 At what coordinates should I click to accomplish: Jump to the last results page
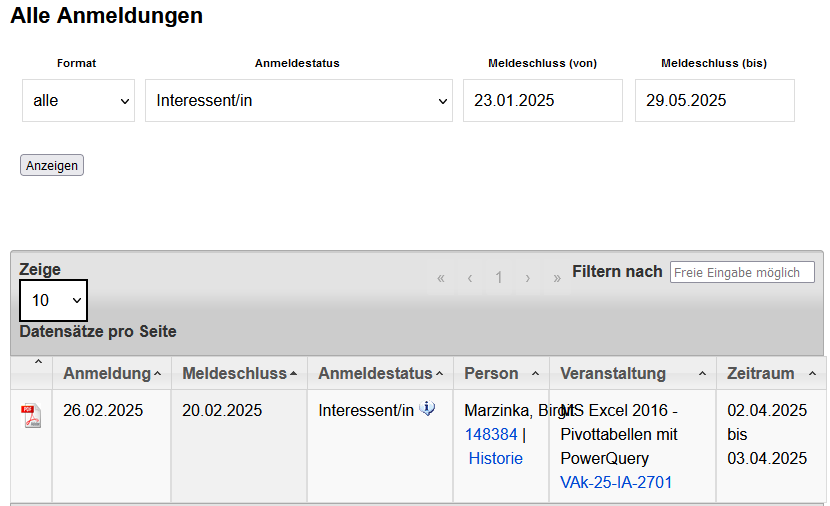click(557, 278)
